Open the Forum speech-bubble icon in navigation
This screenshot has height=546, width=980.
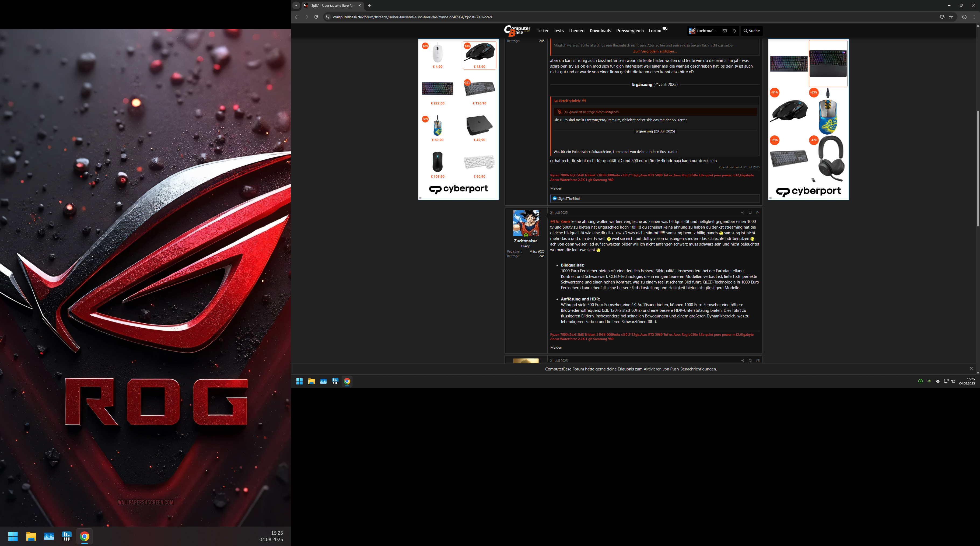[x=665, y=29]
